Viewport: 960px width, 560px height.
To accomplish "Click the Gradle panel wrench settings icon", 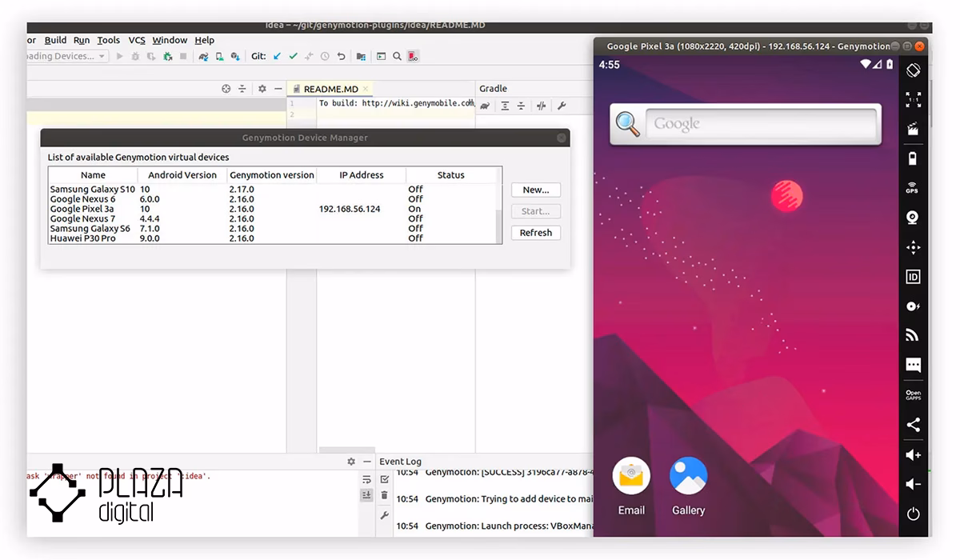I will (x=562, y=106).
